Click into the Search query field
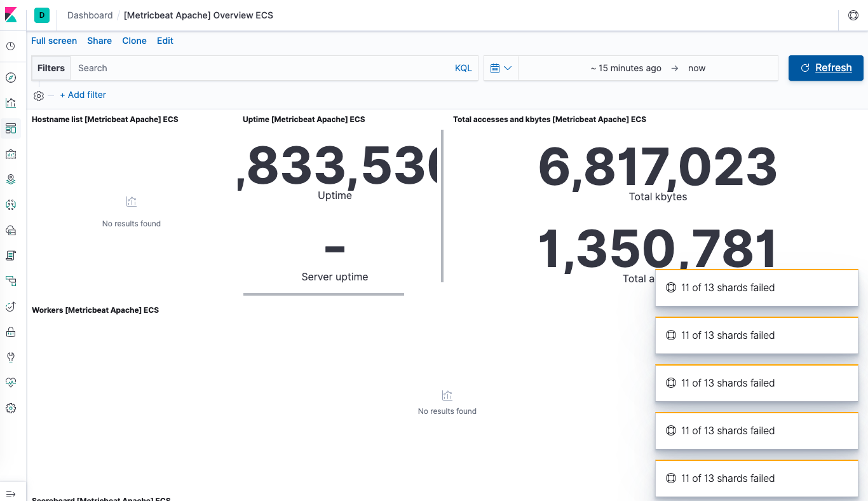Viewport: 868px width, 501px height. coord(261,68)
